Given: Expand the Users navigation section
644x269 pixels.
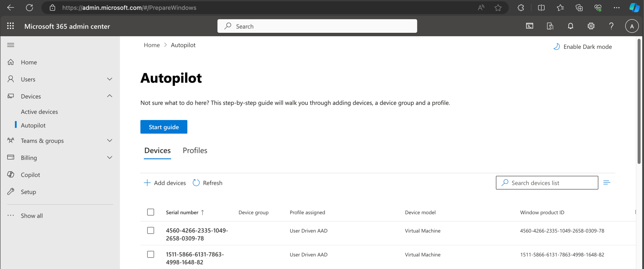Looking at the screenshot, I should click(109, 79).
